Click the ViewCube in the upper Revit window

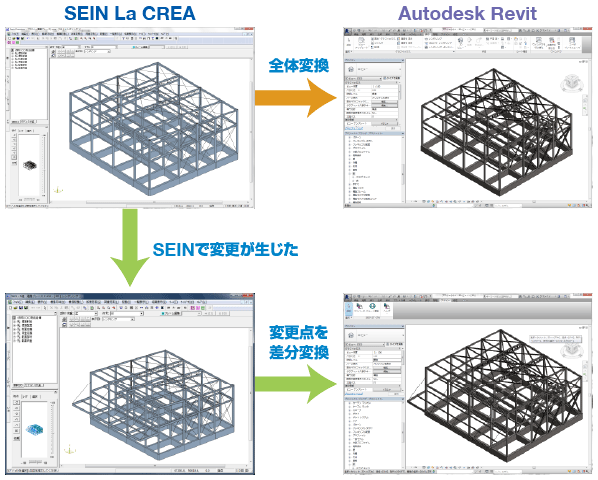tap(571, 83)
